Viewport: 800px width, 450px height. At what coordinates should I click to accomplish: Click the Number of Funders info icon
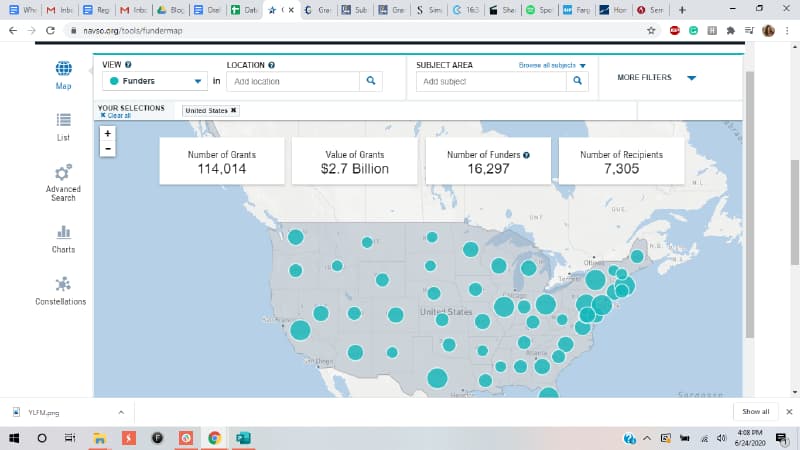(527, 155)
